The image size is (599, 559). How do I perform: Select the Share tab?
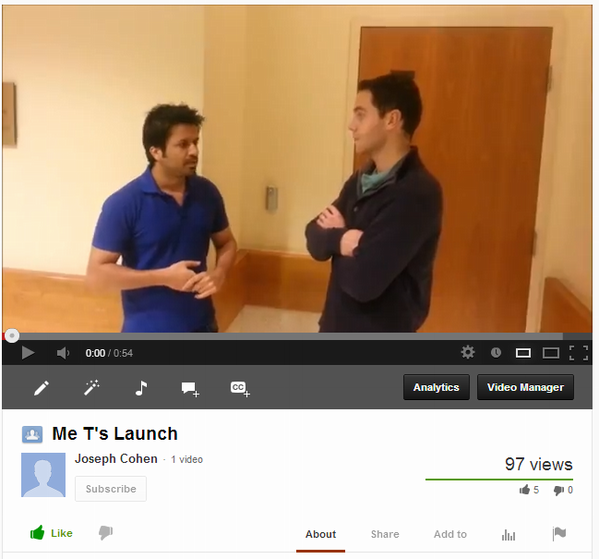pos(385,534)
